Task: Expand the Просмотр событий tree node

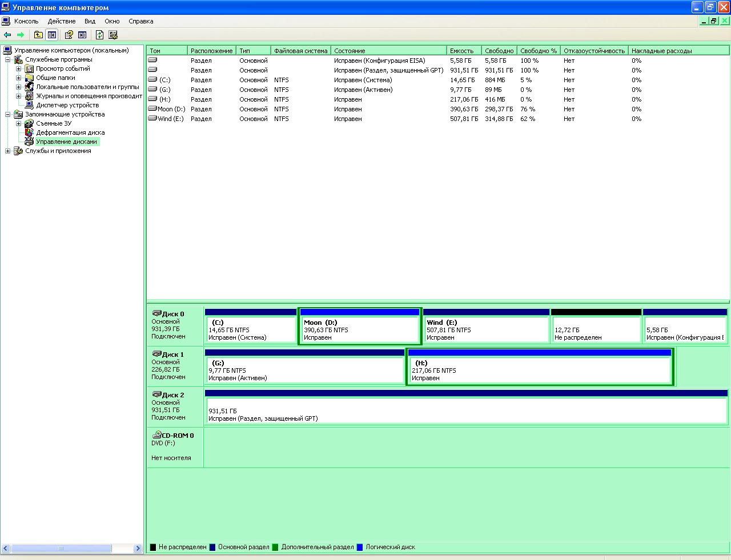Action: pos(18,69)
